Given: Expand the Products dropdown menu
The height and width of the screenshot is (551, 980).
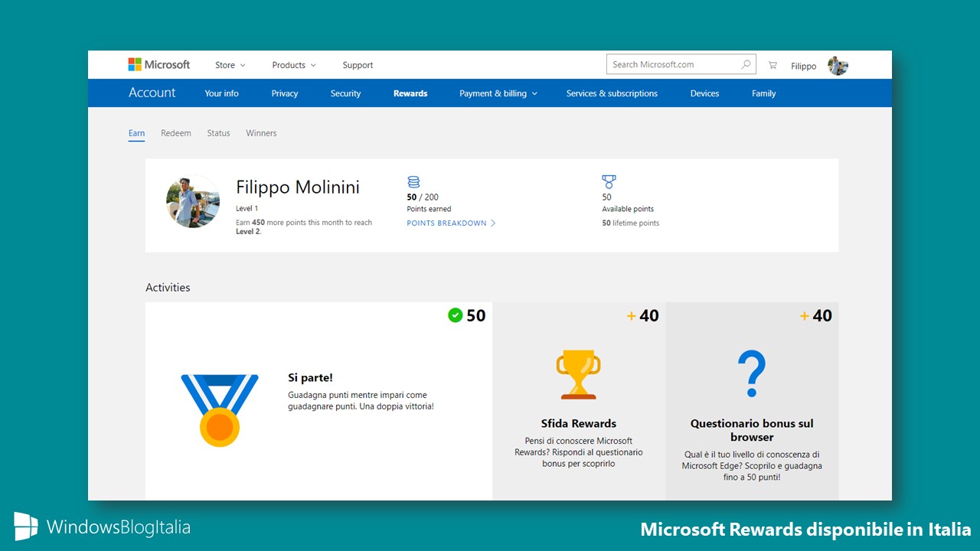Looking at the screenshot, I should [x=294, y=66].
